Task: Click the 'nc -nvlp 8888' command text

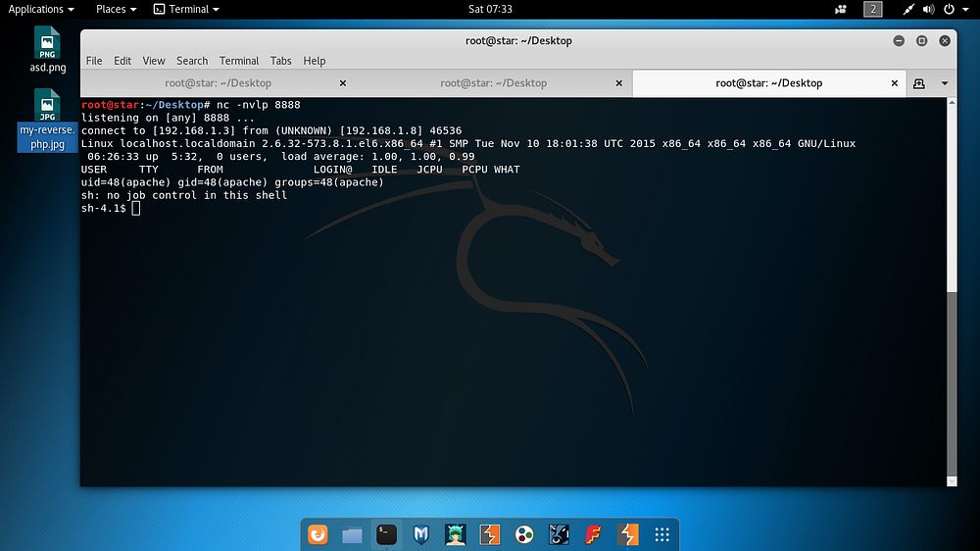Action: click(x=258, y=105)
